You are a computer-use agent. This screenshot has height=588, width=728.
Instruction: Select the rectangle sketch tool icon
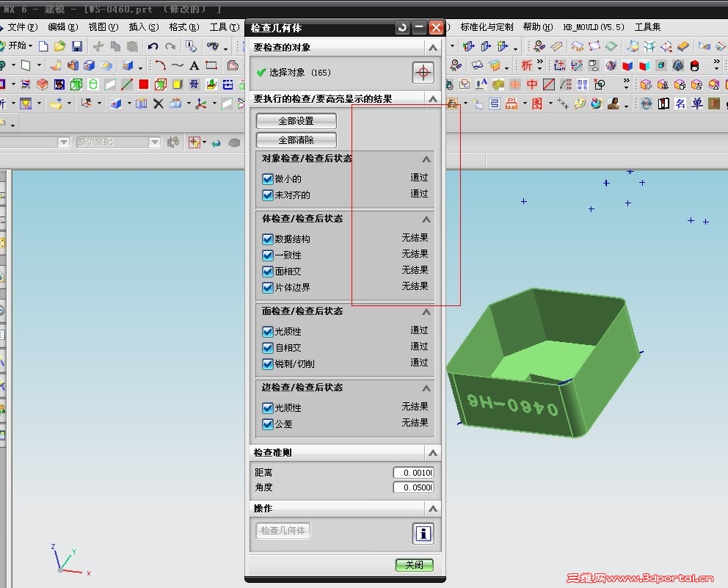click(x=211, y=65)
